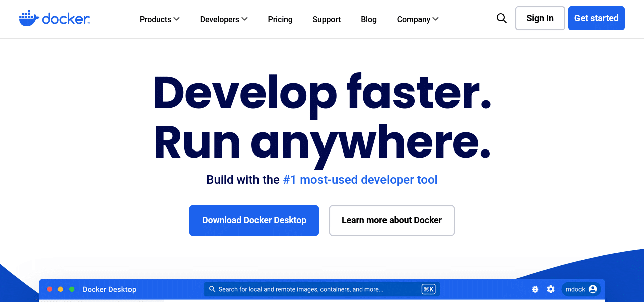Open bug report in Docker Desktop toolbar
This screenshot has height=302, width=644.
click(x=535, y=289)
